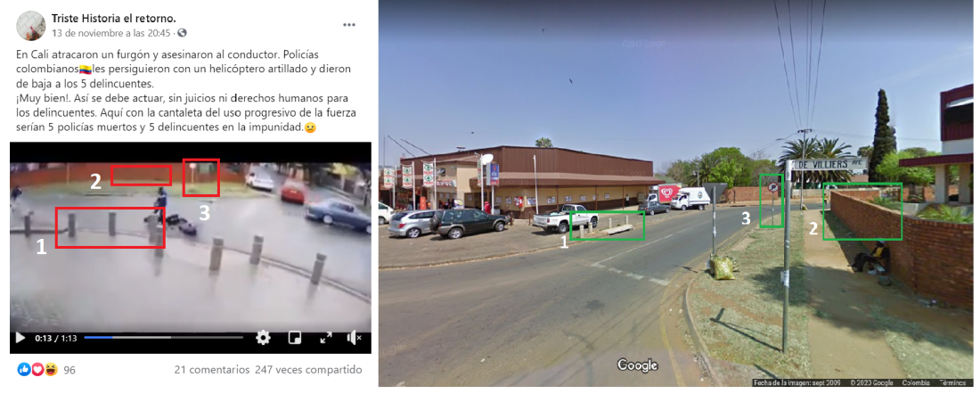This screenshot has width=980, height=394.
Task: Expand the video to fullscreen
Action: click(325, 338)
